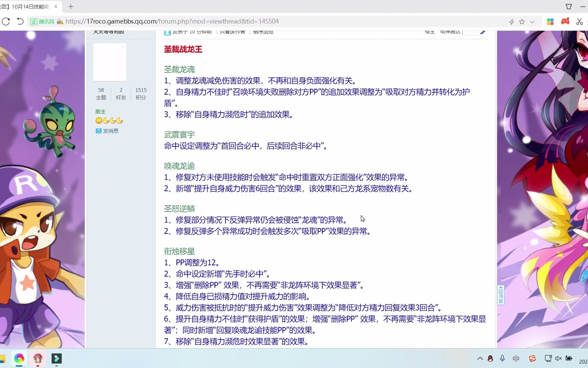Toggle the lightning speed mode icon
588x368 pixels.
[512, 22]
